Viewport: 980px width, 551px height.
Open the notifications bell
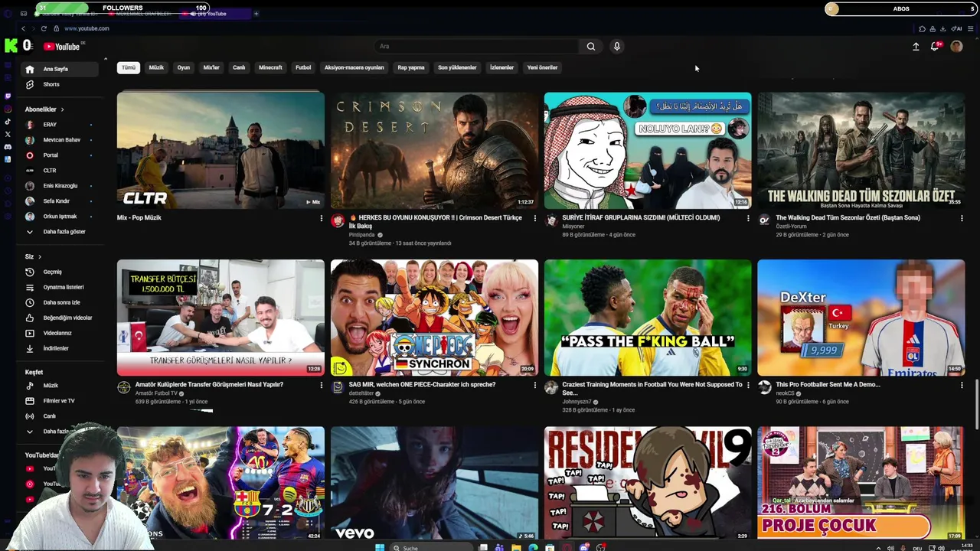click(x=935, y=47)
